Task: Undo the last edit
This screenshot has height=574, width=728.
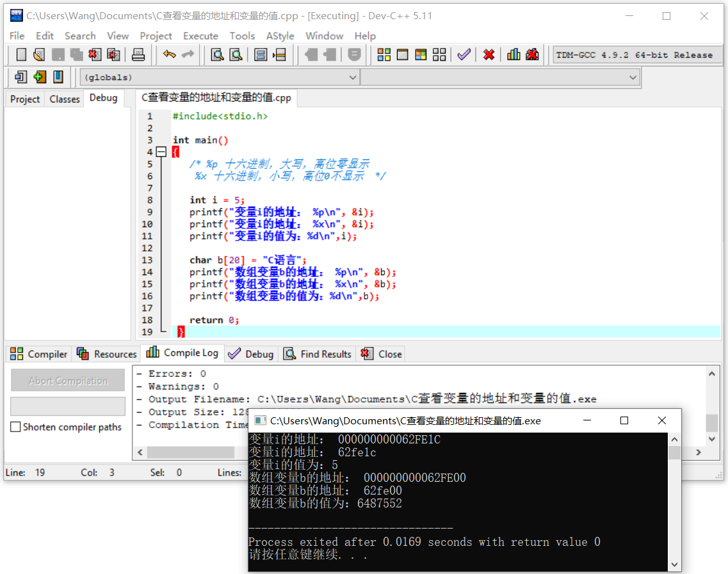Action: [169, 55]
